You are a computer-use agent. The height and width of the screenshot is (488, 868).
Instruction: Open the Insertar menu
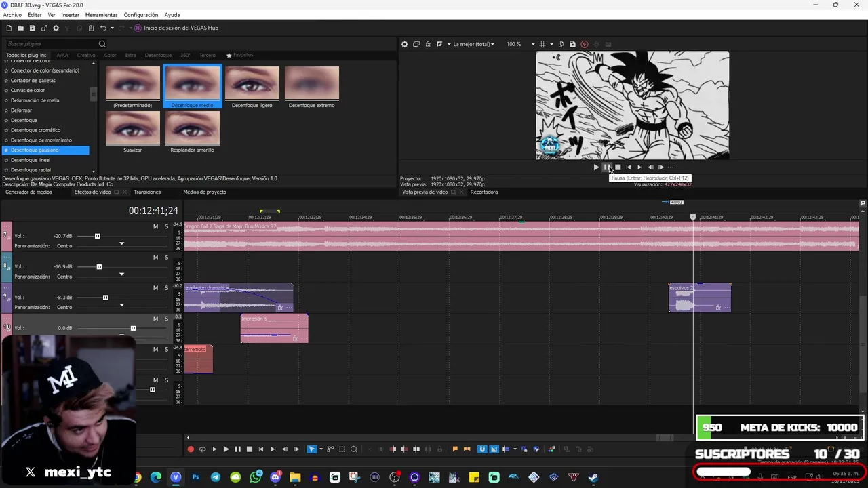tap(70, 14)
